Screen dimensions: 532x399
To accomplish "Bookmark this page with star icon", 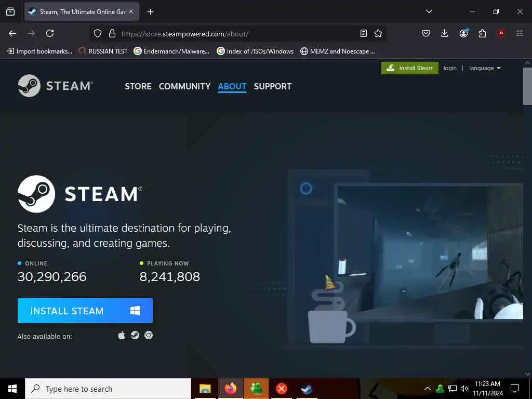I will point(378,33).
